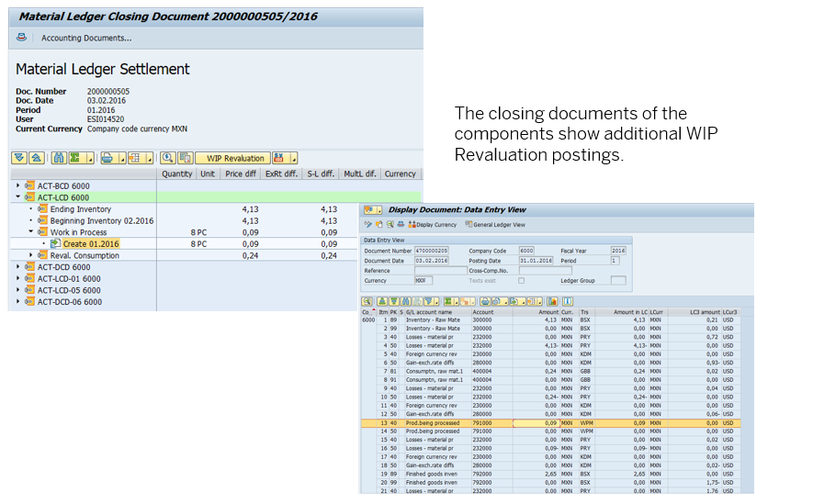Image resolution: width=813 pixels, height=504 pixels.
Task: Expand the ACT-BCD 6000 node
Action: (18, 185)
